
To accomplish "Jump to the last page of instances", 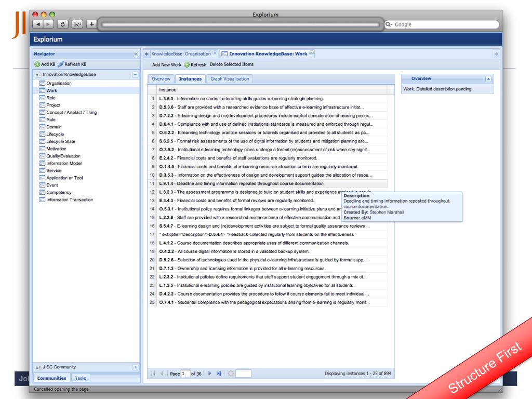I will click(x=219, y=373).
